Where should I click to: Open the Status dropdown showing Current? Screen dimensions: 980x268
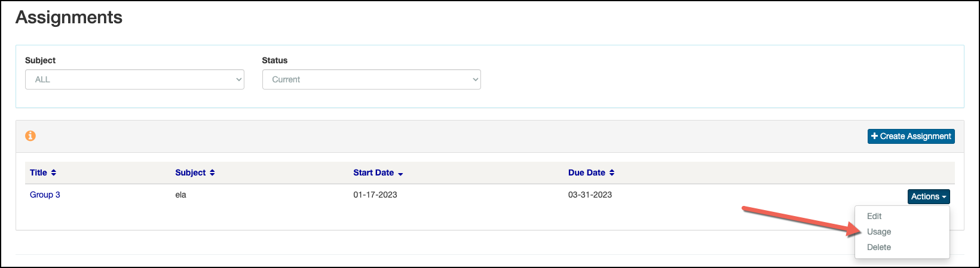[x=372, y=79]
